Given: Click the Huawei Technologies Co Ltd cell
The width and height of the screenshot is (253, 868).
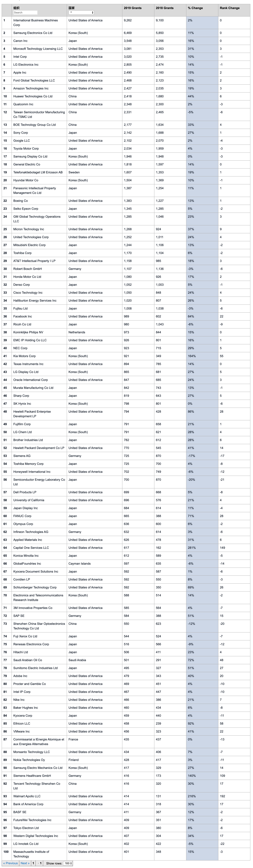Looking at the screenshot, I should pyautogui.click(x=33, y=96).
